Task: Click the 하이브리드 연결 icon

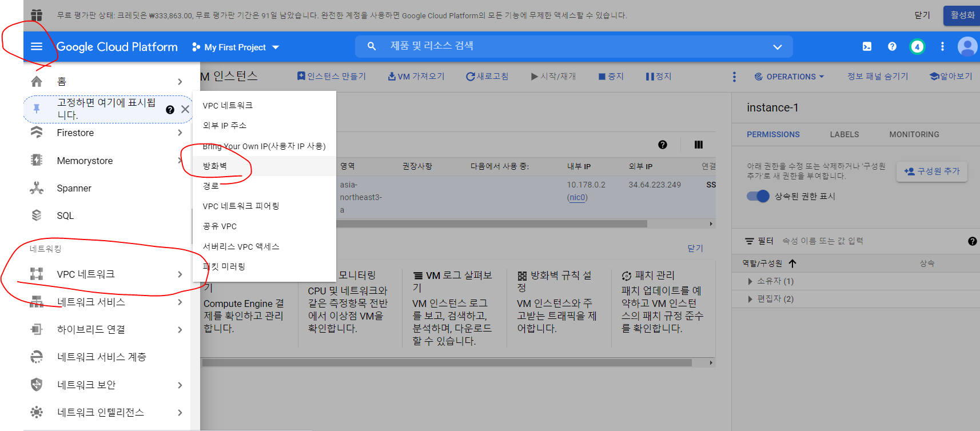Action: [x=37, y=329]
